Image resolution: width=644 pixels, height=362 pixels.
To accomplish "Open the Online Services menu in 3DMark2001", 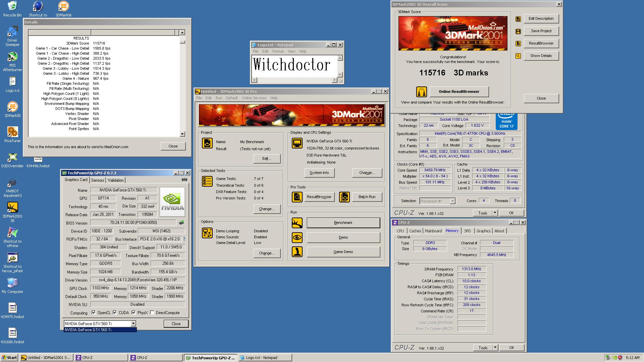I will coord(254,98).
